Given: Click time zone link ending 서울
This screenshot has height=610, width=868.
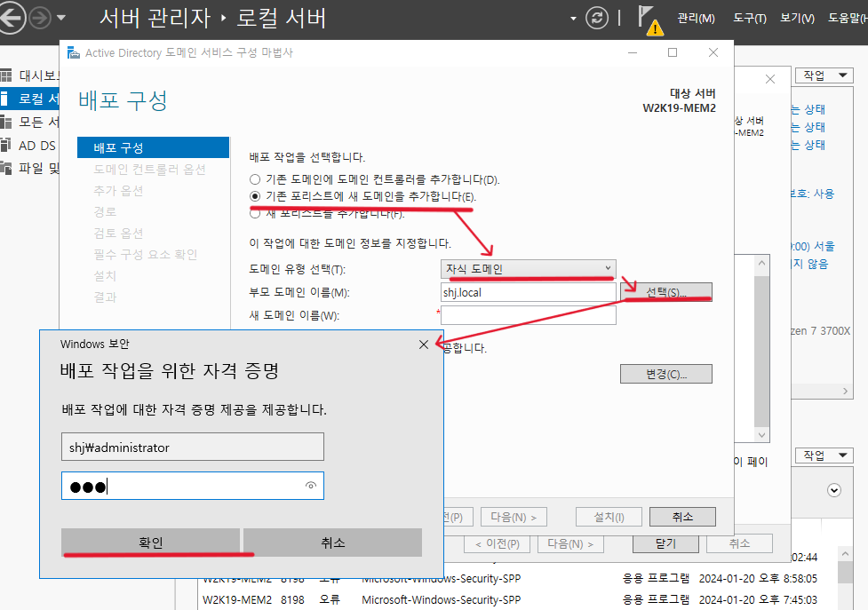Looking at the screenshot, I should (x=812, y=246).
